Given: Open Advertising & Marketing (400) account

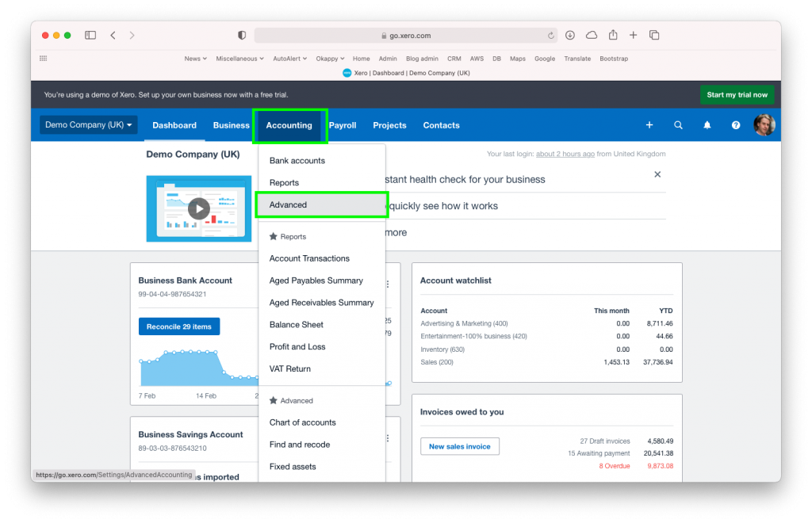Looking at the screenshot, I should point(464,323).
